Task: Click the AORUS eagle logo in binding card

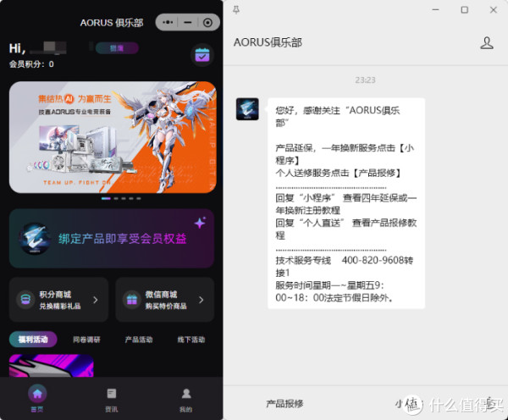Action: pos(35,239)
